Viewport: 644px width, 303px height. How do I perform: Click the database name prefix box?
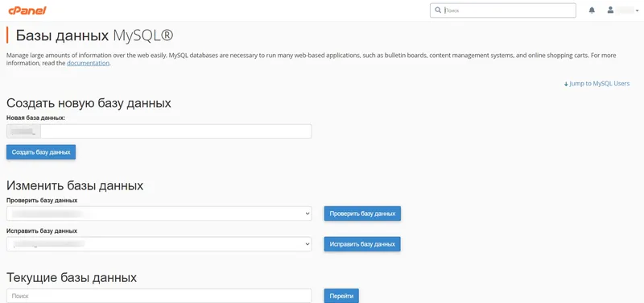[23, 131]
